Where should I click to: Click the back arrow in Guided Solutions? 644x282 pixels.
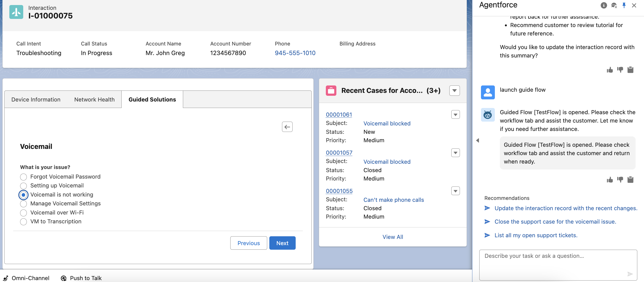[x=287, y=127]
